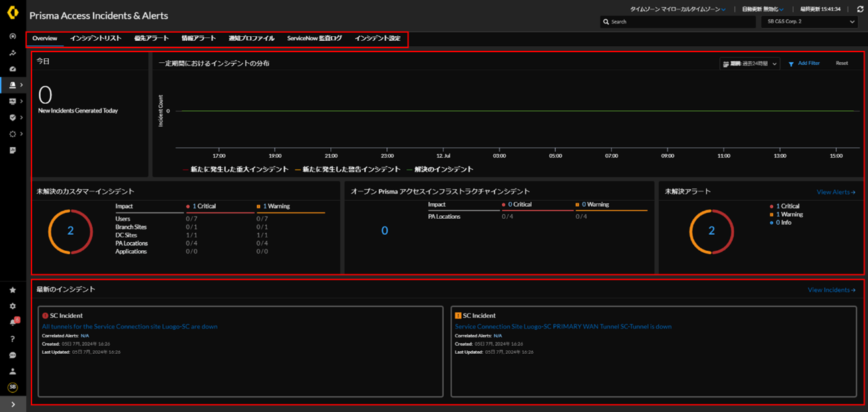Open the question mark help icon

[13, 339]
